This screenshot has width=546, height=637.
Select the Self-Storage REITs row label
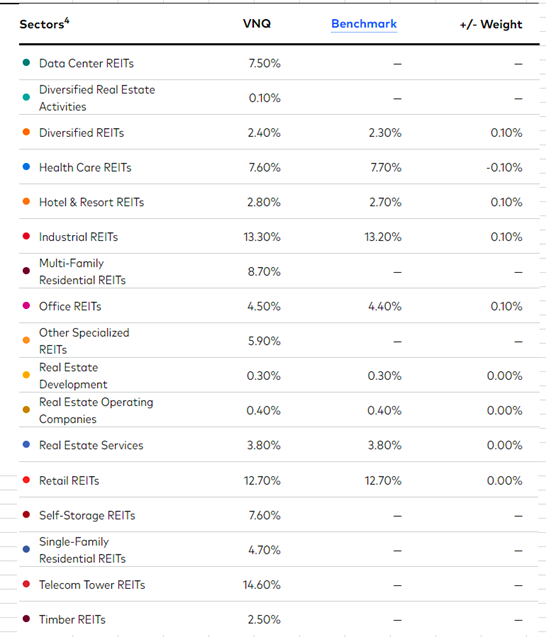tap(87, 515)
